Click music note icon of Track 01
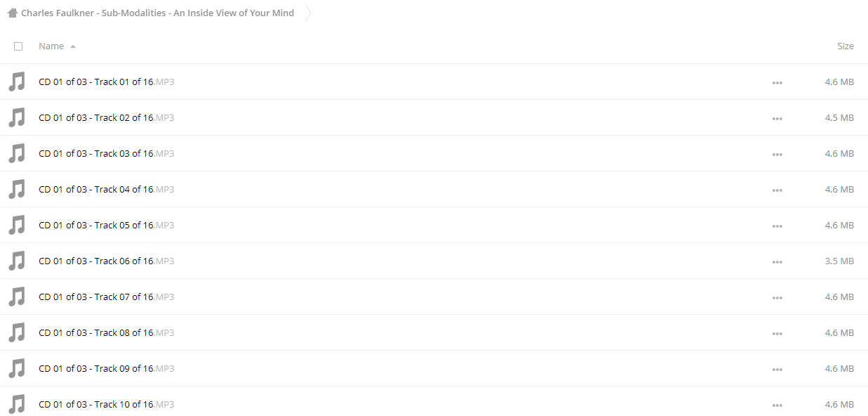868x416 pixels. click(17, 82)
